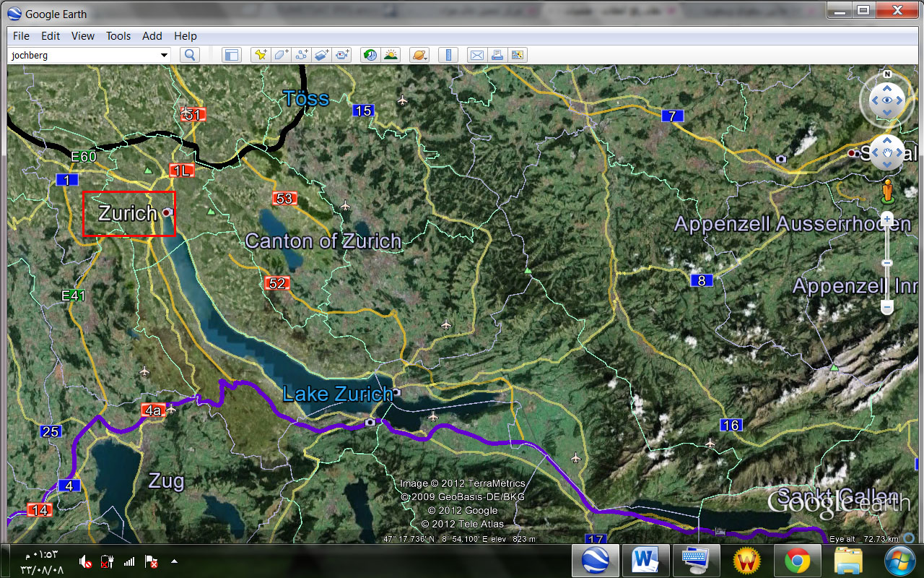The height and width of the screenshot is (578, 924).
Task: Expand the search history dropdown arrow
Action: (x=164, y=55)
